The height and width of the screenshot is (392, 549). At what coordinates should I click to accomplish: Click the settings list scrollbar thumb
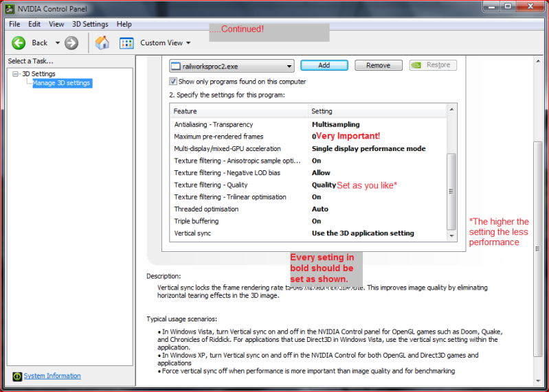click(451, 192)
